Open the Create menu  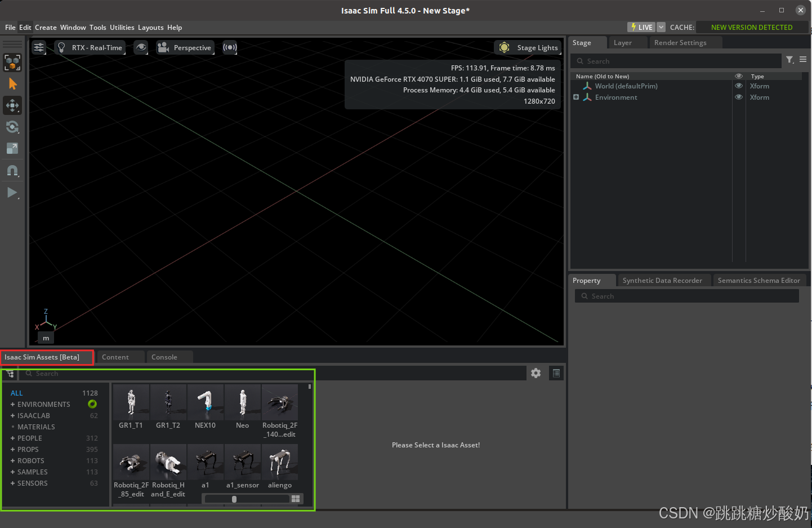click(46, 27)
